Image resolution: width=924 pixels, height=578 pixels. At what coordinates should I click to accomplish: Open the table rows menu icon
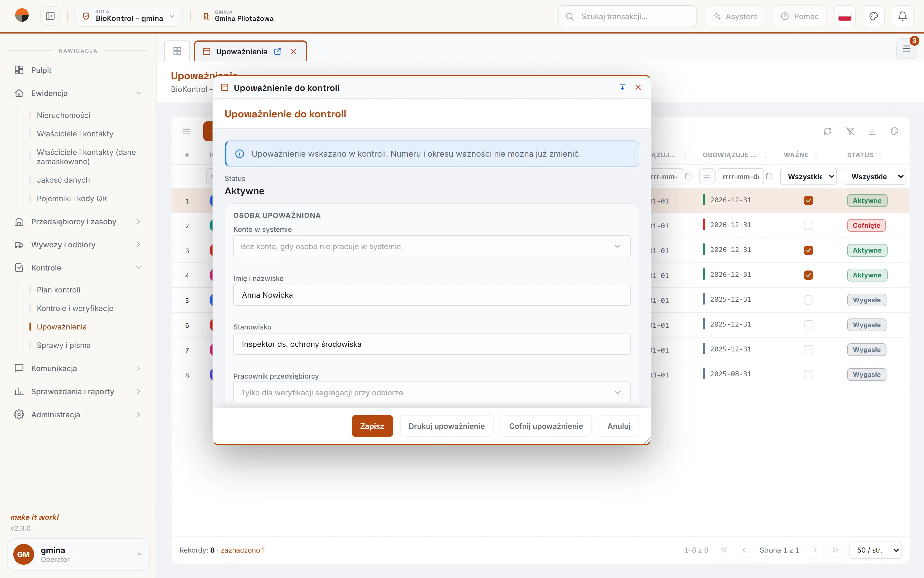(187, 131)
